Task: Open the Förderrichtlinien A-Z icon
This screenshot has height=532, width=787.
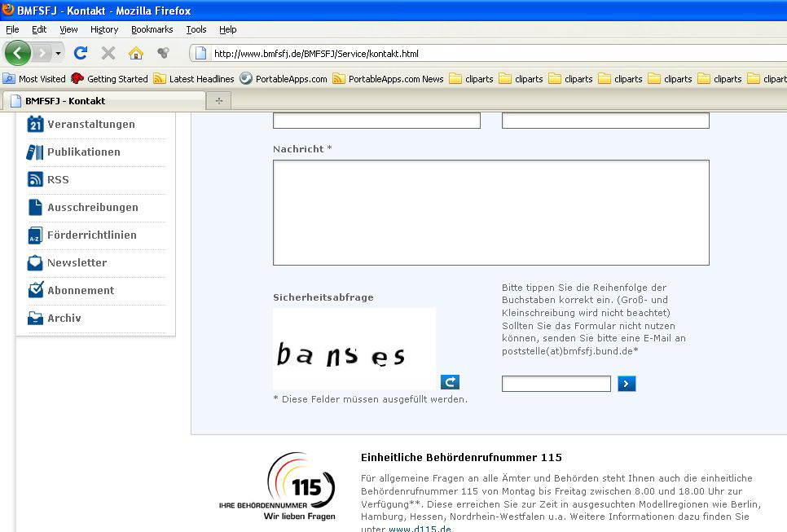Action: (x=33, y=235)
